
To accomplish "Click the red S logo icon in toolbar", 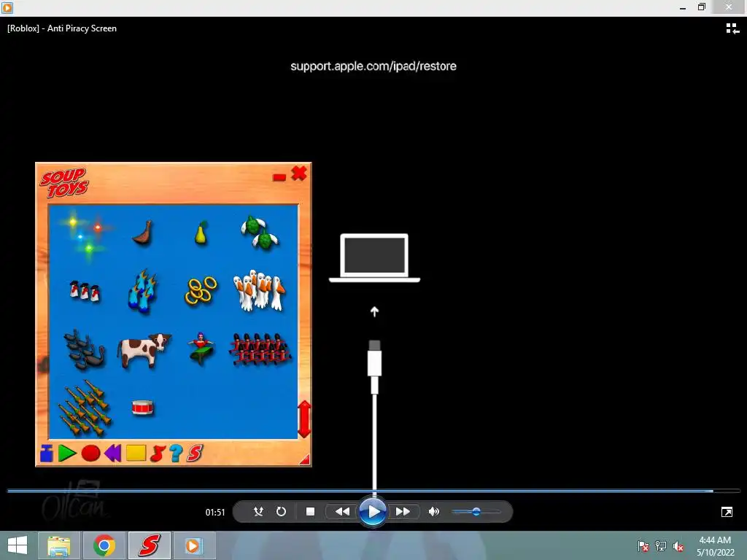I will [195, 453].
